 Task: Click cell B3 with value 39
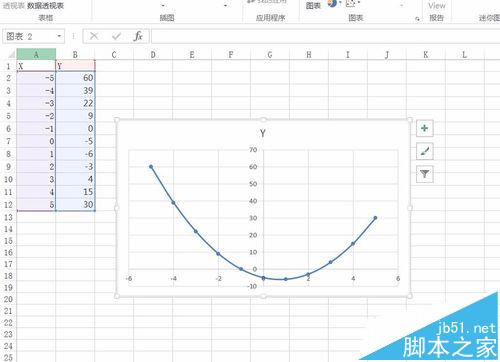(75, 91)
